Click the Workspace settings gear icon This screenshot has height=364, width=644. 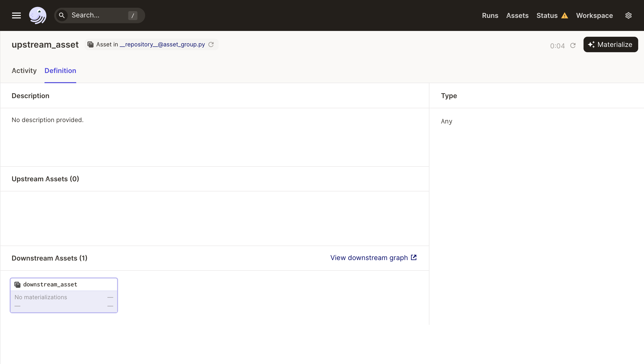pos(629,15)
